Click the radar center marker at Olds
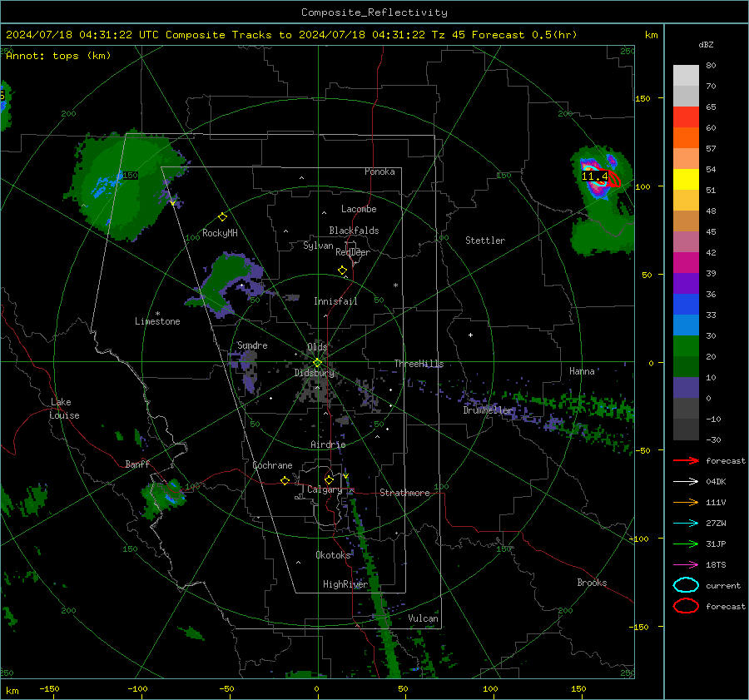The height and width of the screenshot is (700, 749). pos(318,363)
